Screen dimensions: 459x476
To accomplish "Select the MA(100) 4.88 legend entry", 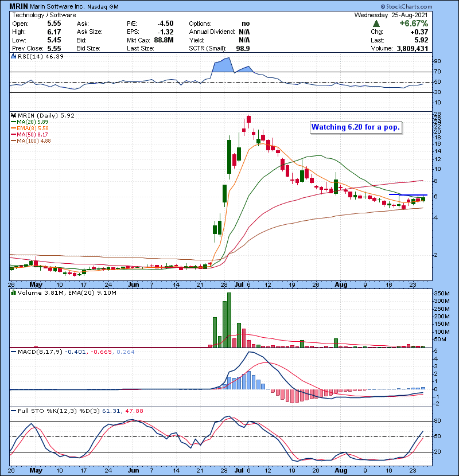I will click(30, 141).
